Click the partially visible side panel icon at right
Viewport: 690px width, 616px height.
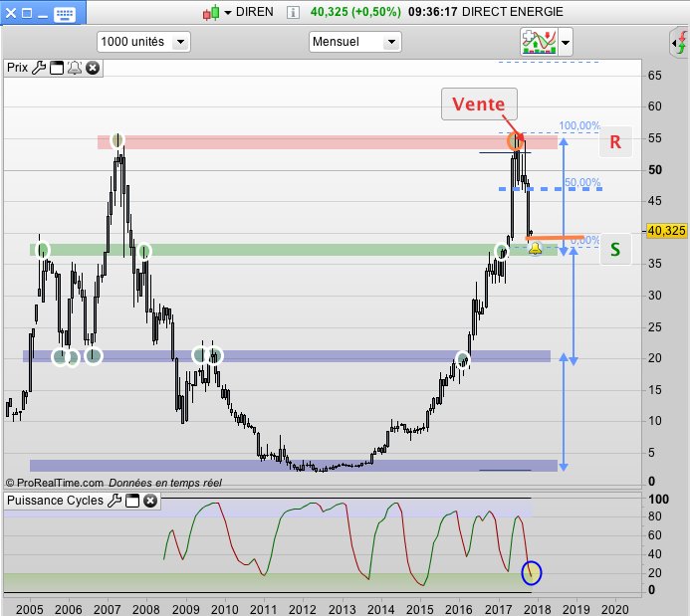[680, 43]
